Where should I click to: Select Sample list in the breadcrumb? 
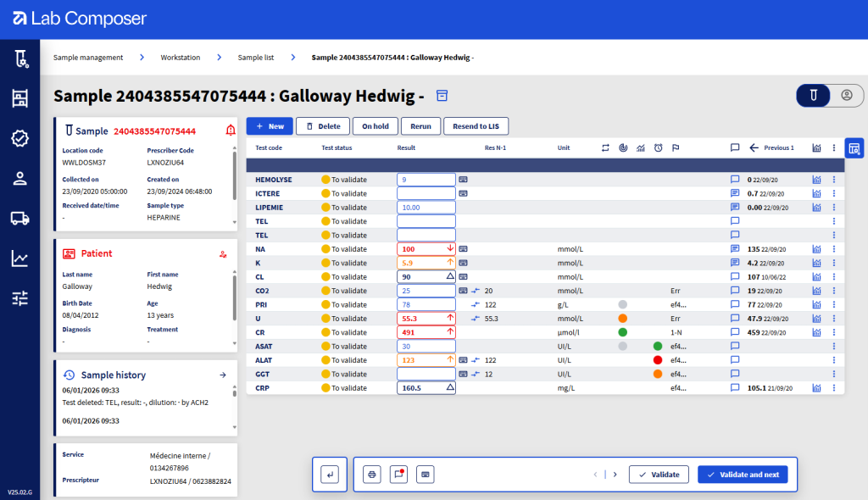(256, 58)
